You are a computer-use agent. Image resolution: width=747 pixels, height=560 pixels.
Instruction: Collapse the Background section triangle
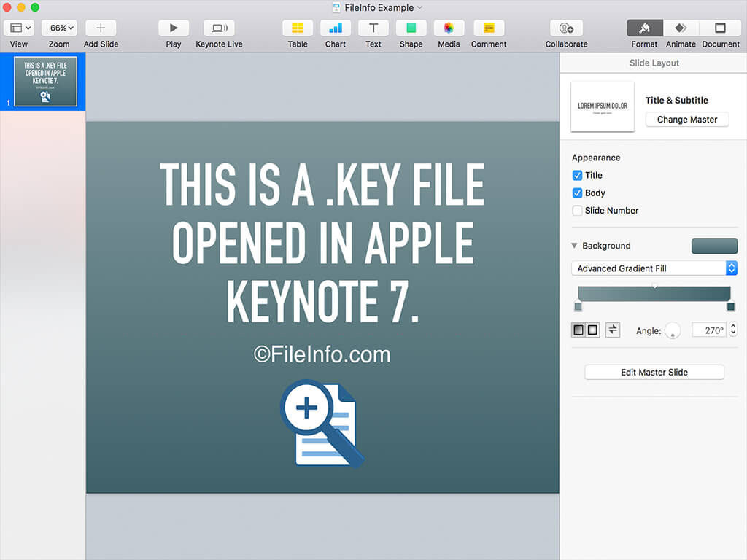pyautogui.click(x=574, y=246)
